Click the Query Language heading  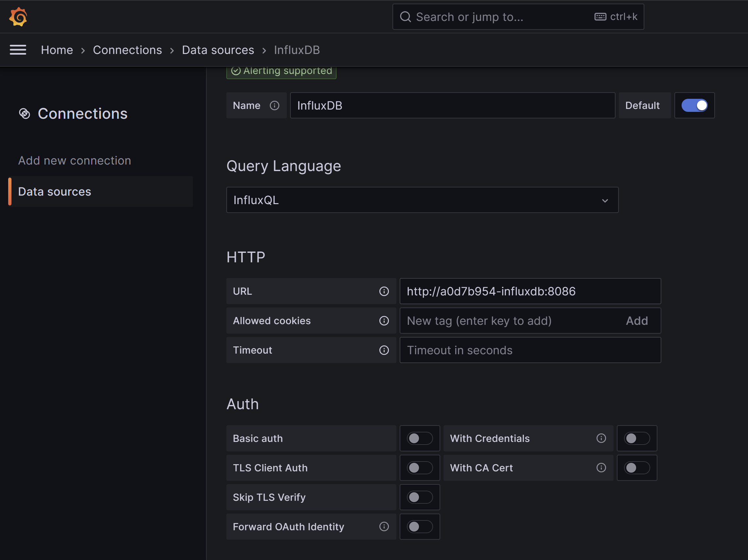coord(284,166)
